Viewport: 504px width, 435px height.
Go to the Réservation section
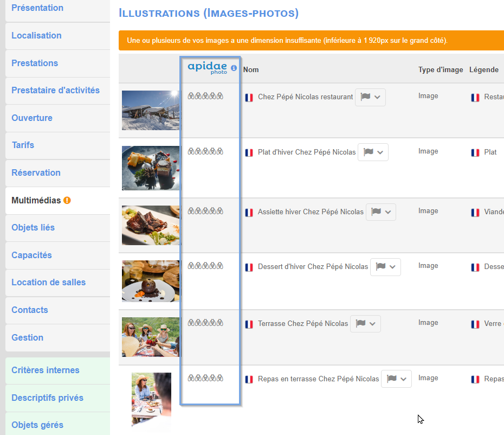click(x=58, y=173)
